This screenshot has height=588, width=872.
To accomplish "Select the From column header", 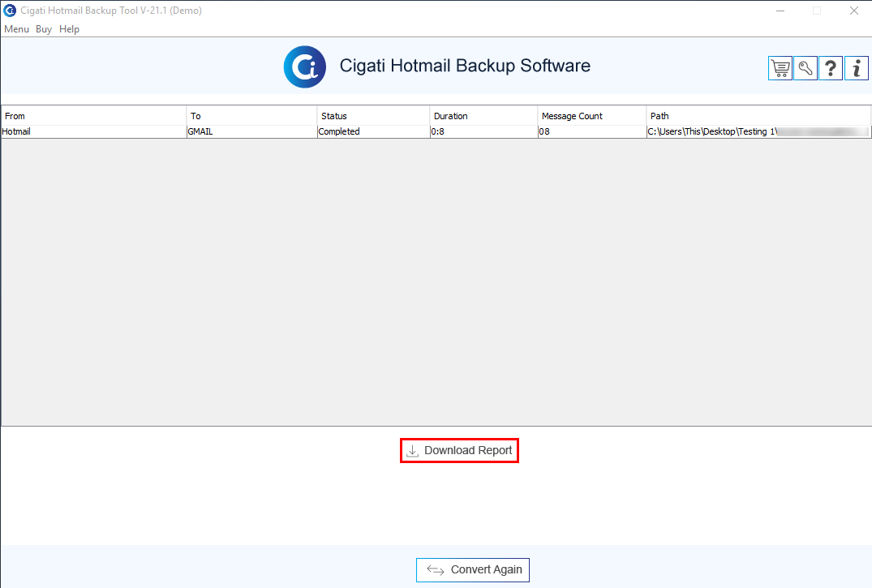I will click(x=94, y=116).
